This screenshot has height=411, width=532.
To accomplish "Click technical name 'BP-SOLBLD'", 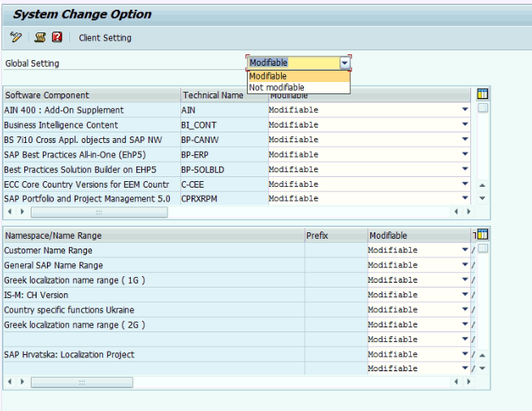I will (x=202, y=170).
